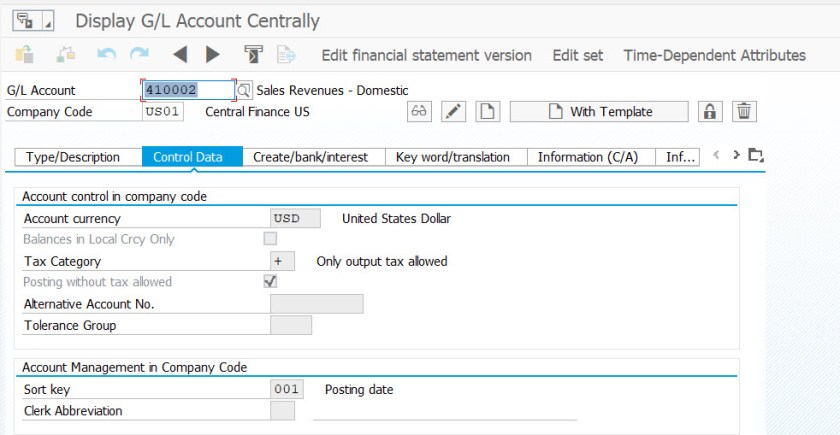Viewport: 840px width, 435px height.
Task: Switch to the Type/Description tab
Action: pos(73,157)
